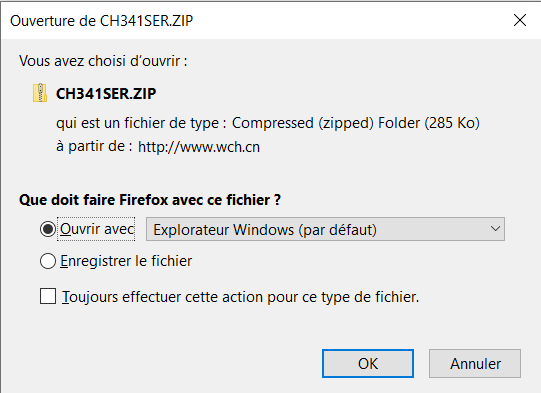Screen dimensions: 541x393
Task: Click the Enregistrer le fichier label
Action: (126, 261)
